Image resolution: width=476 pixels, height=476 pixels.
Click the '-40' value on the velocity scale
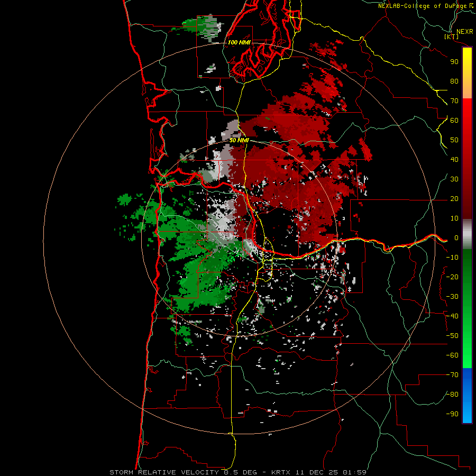tap(452, 316)
